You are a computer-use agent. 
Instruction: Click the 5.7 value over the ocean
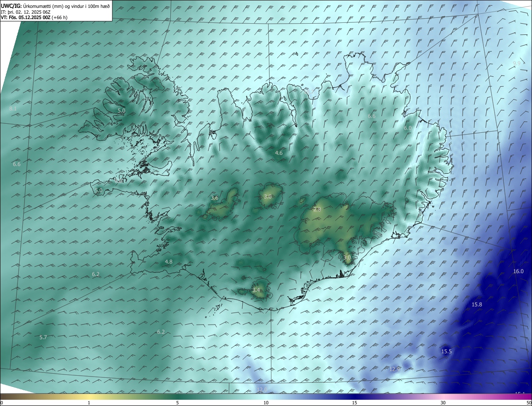[x=43, y=338]
